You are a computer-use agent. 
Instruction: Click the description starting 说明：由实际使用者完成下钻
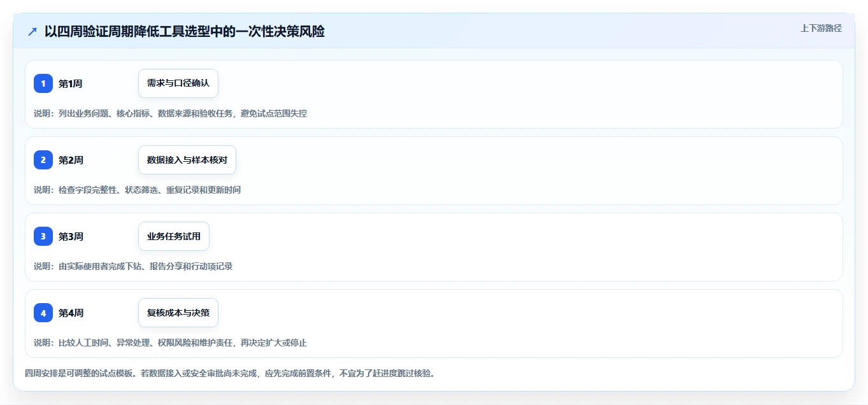pos(133,266)
